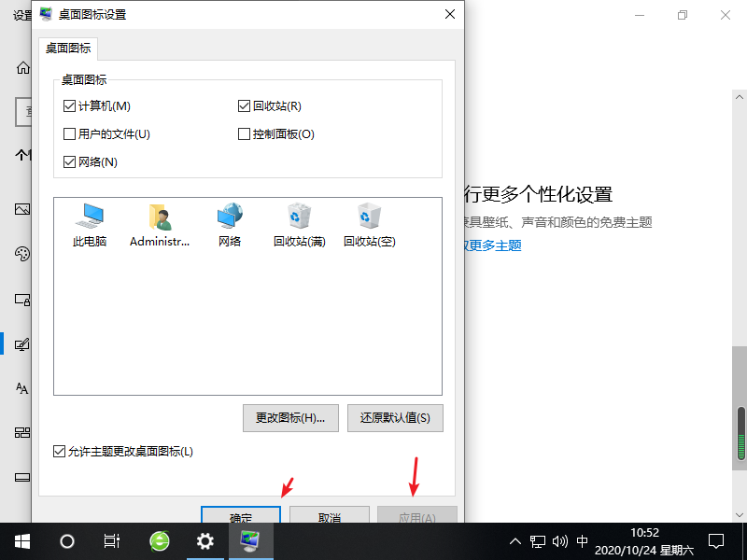Click the Settings gear taskbar icon

(205, 540)
